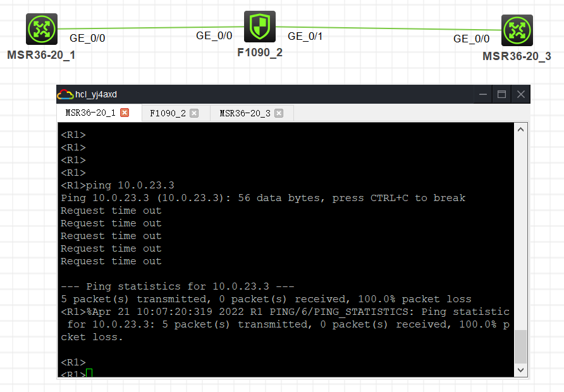Click GE_0/0 label left of F1090_2

click(214, 35)
